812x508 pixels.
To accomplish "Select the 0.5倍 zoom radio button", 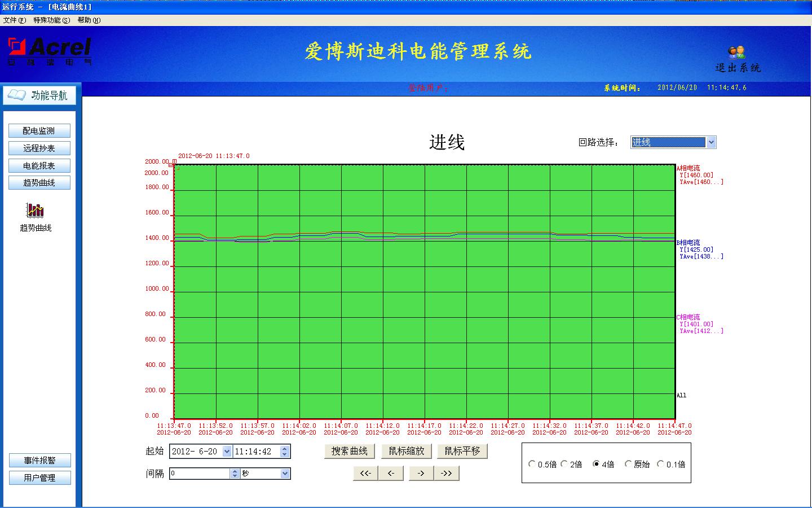I will [532, 464].
